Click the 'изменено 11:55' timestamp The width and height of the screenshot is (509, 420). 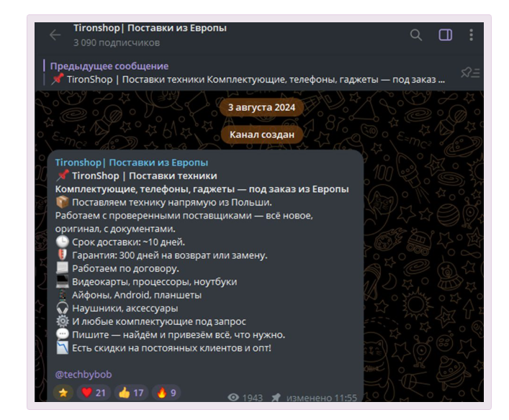[321, 398]
